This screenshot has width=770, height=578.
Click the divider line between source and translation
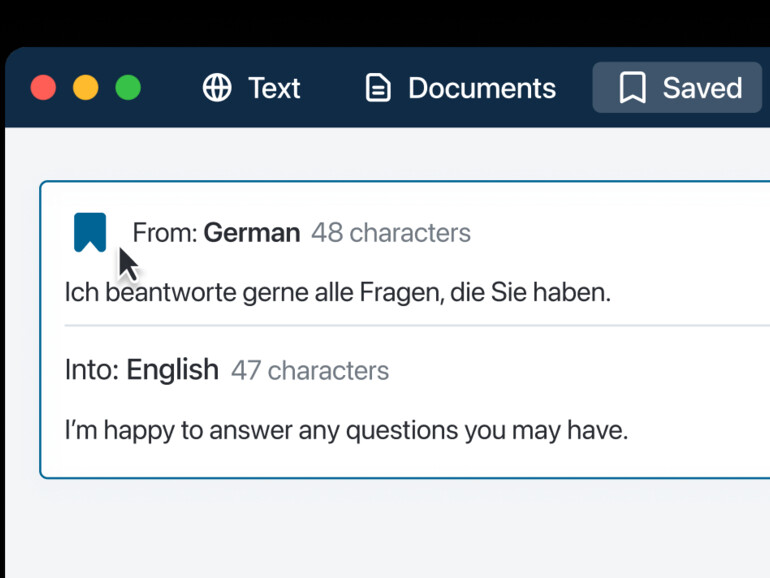[400, 326]
